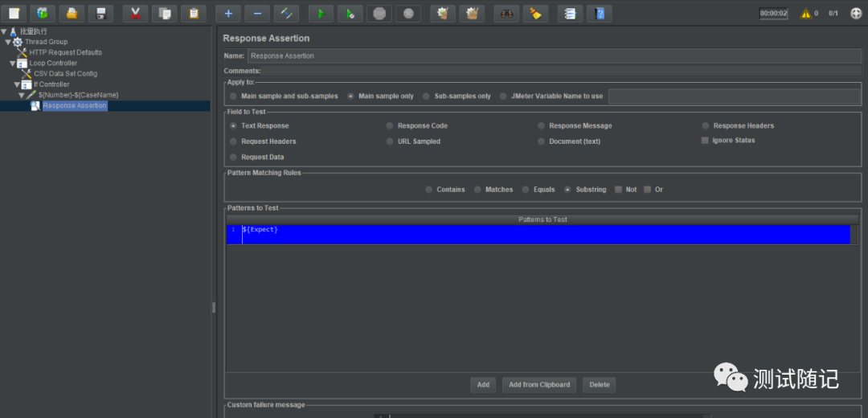The width and height of the screenshot is (868, 418).
Task: Reset search with brush icon
Action: coord(535,14)
